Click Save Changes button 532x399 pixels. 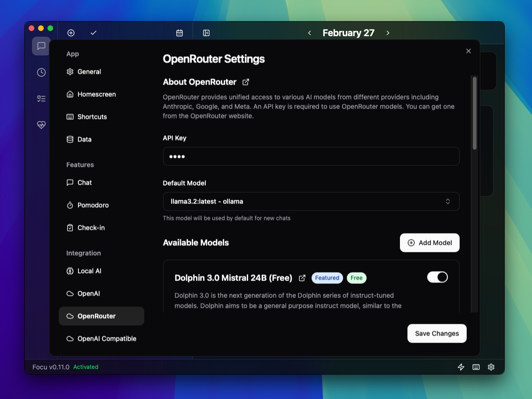[x=437, y=334]
